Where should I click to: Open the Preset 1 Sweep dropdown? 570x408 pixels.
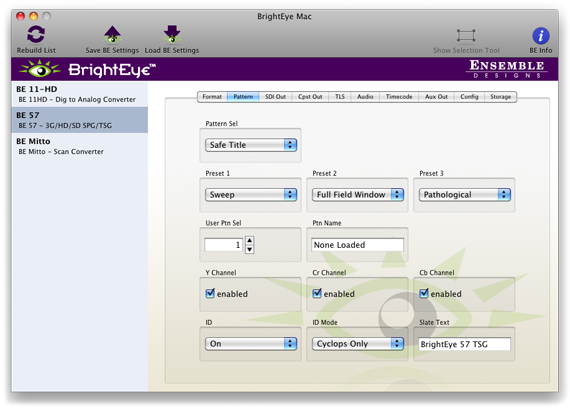pos(251,195)
